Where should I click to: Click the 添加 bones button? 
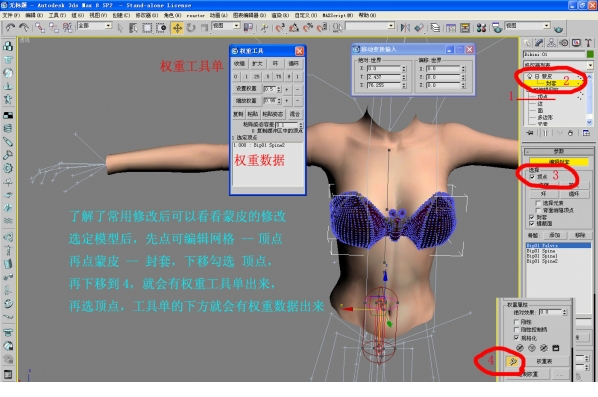[554, 235]
